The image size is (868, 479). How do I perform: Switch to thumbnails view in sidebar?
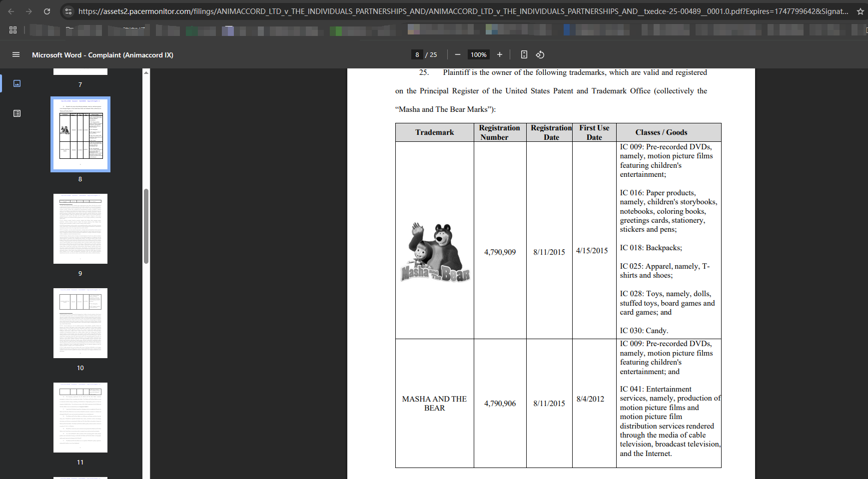point(17,83)
